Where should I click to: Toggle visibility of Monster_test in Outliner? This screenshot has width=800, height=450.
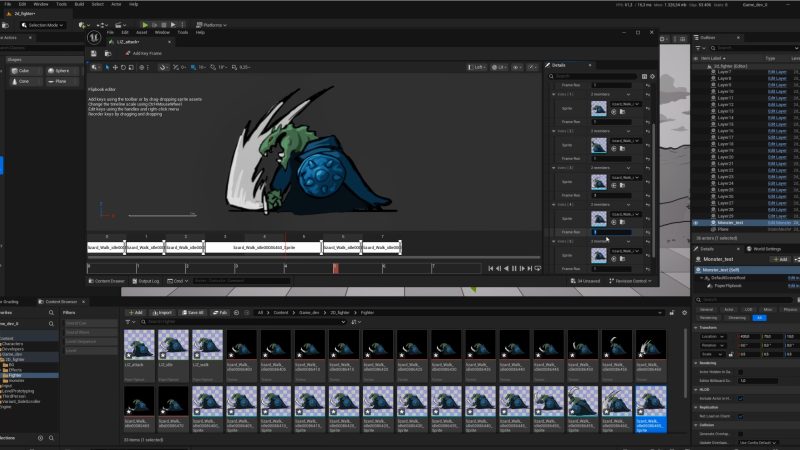click(696, 221)
